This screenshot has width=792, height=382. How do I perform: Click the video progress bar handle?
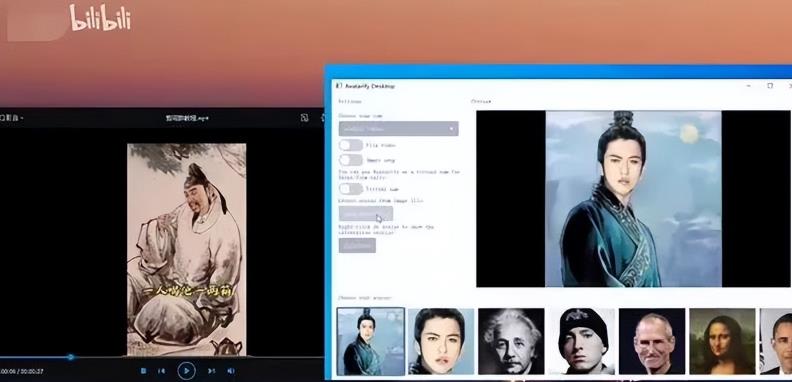(71, 357)
